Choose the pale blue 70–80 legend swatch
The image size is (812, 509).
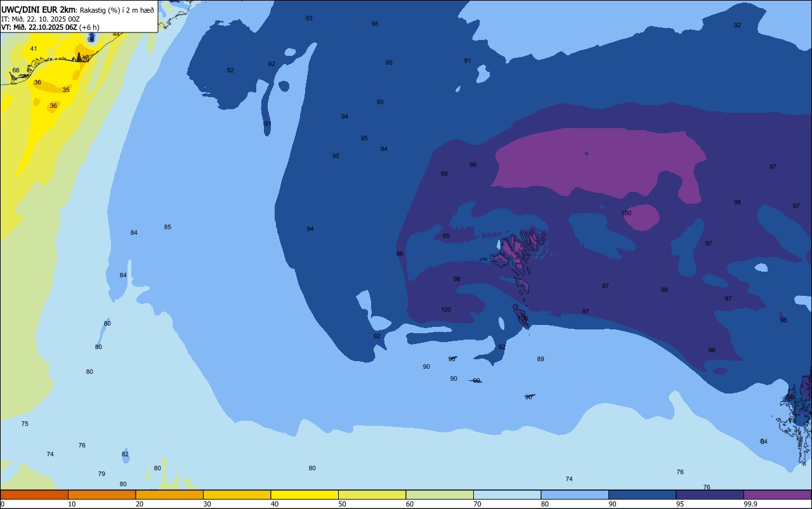507,495
